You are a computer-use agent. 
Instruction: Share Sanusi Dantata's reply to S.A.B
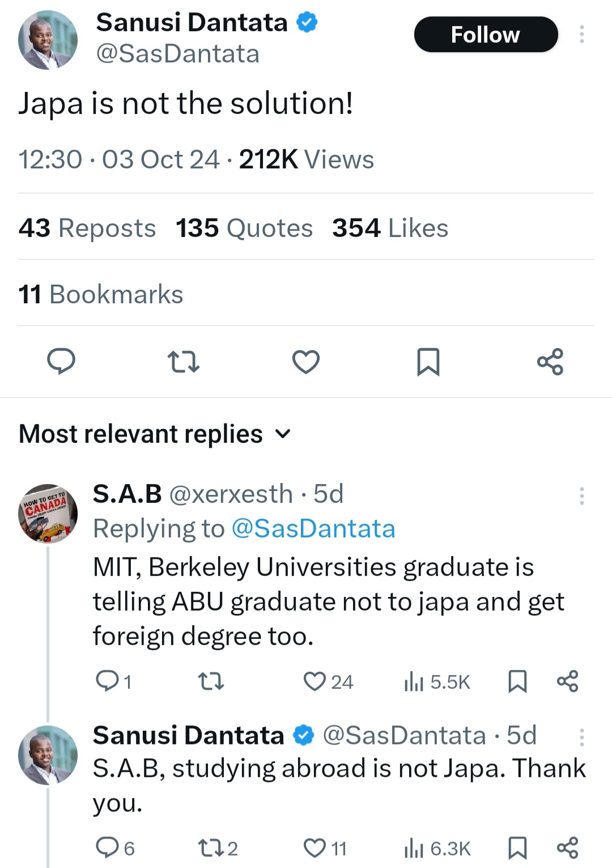click(x=567, y=848)
